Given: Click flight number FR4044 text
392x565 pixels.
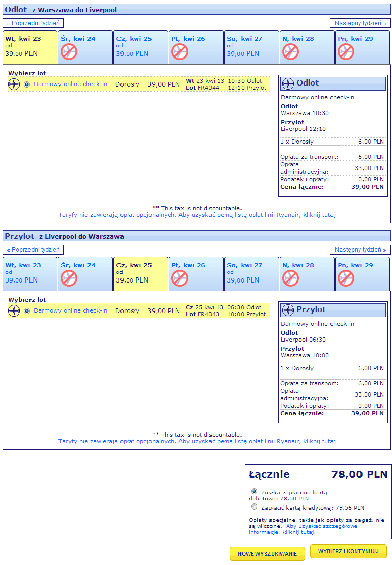Looking at the screenshot, I should (208, 88).
